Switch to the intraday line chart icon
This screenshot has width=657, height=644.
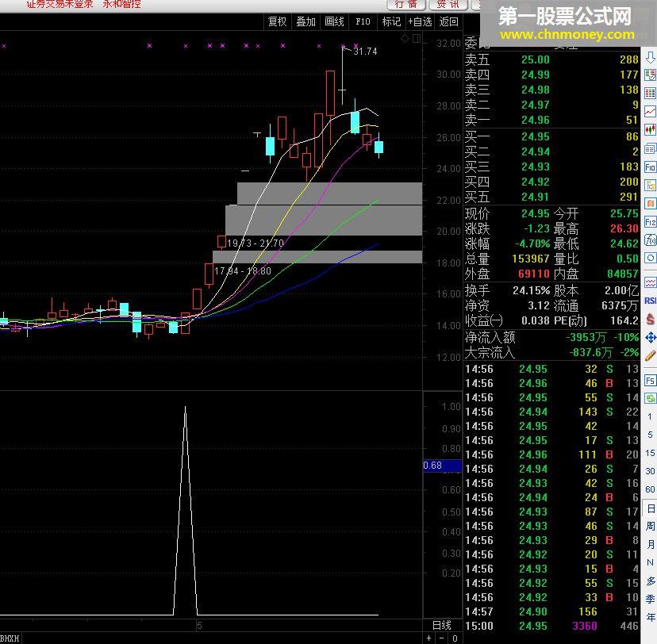[651, 112]
